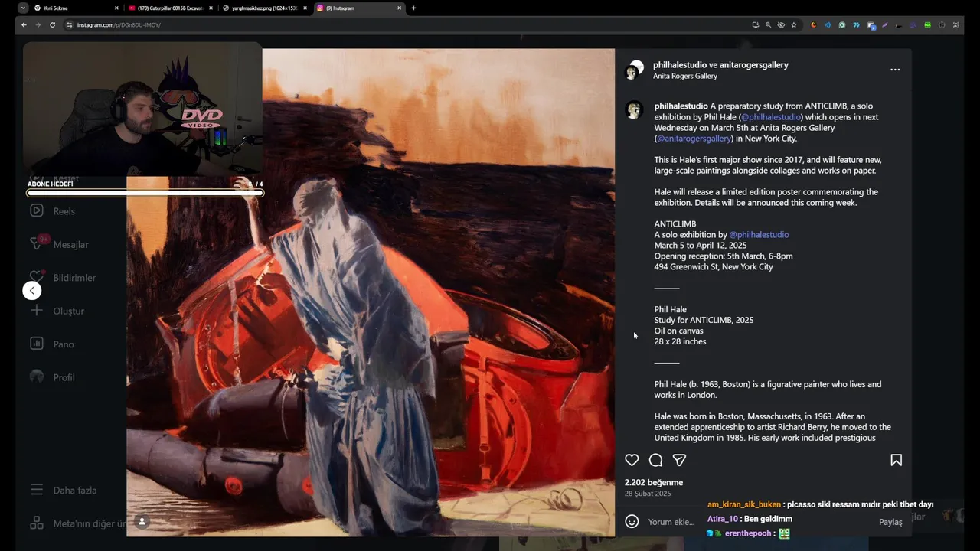
Task: Open the three-dot post options menu
Action: 895,70
